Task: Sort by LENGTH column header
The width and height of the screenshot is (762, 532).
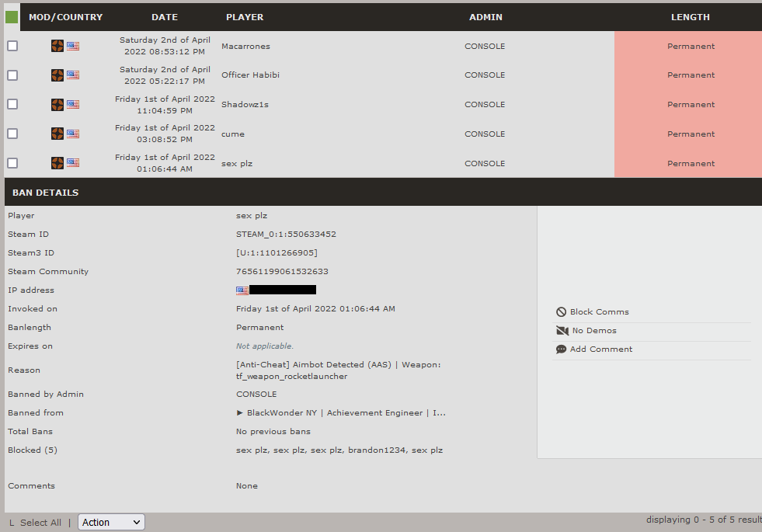Action: pos(691,17)
